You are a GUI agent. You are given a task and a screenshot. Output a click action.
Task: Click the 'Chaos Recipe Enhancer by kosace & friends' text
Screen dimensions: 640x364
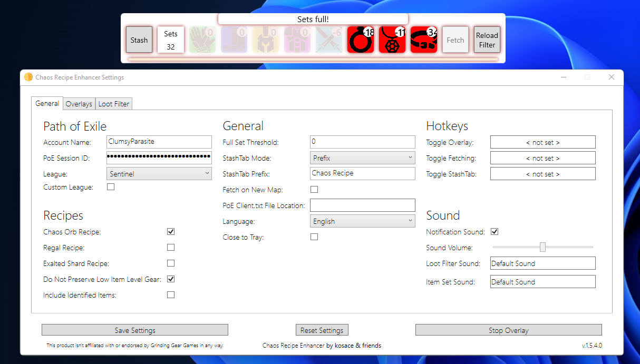coord(322,346)
